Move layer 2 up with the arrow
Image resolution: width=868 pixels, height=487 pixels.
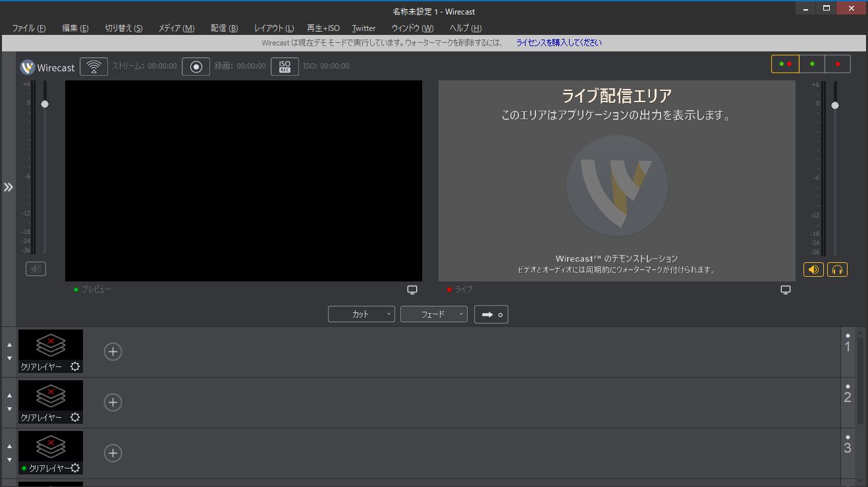pos(9,395)
